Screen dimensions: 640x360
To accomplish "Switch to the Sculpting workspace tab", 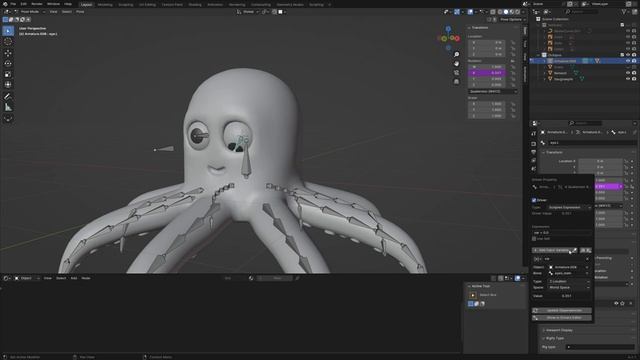I will (x=126, y=4).
